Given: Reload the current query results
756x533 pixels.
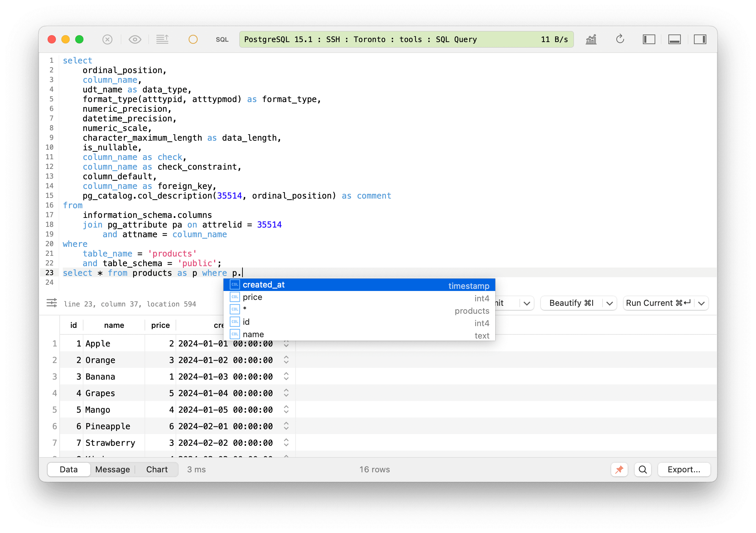Looking at the screenshot, I should 620,39.
